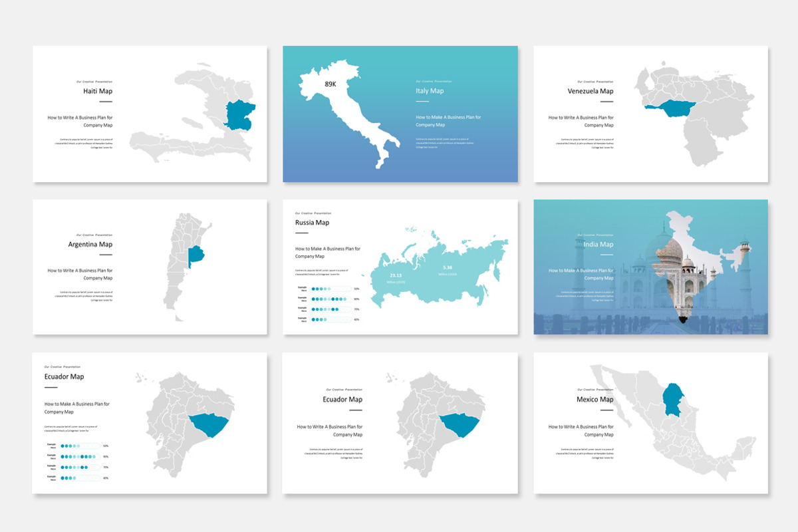Screen dimensions: 798x532
Task: Click the 90% dot progress bar on Ecuador slide
Action: [x=80, y=457]
